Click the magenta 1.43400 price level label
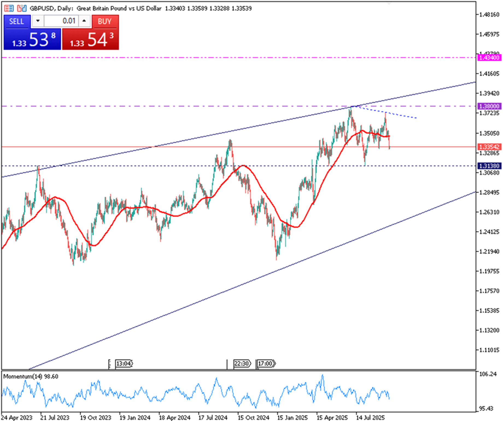 [490, 58]
